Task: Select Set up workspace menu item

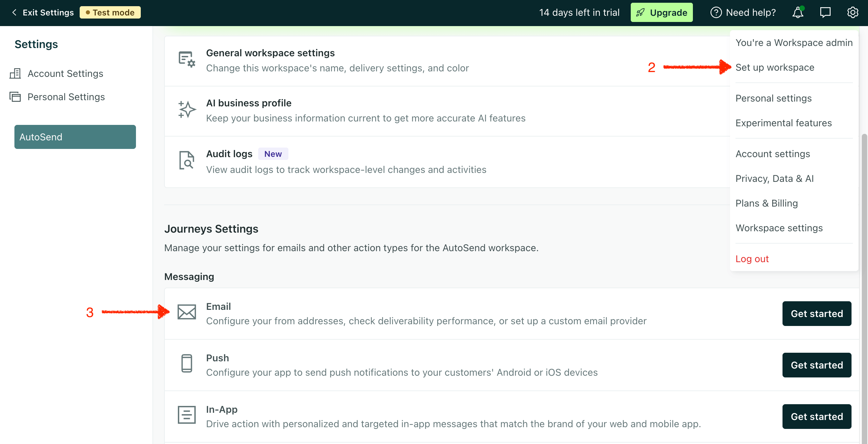Action: [775, 68]
